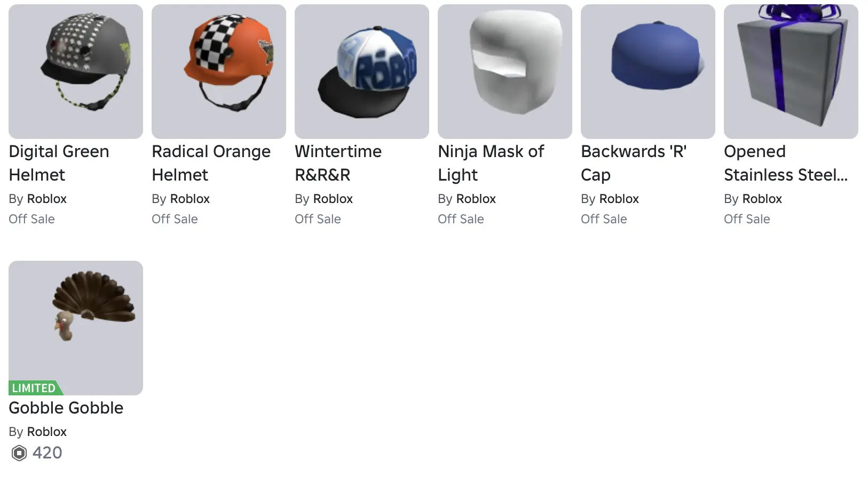The image size is (868, 483).
Task: Click the Robux icon beside 420
Action: (x=19, y=453)
